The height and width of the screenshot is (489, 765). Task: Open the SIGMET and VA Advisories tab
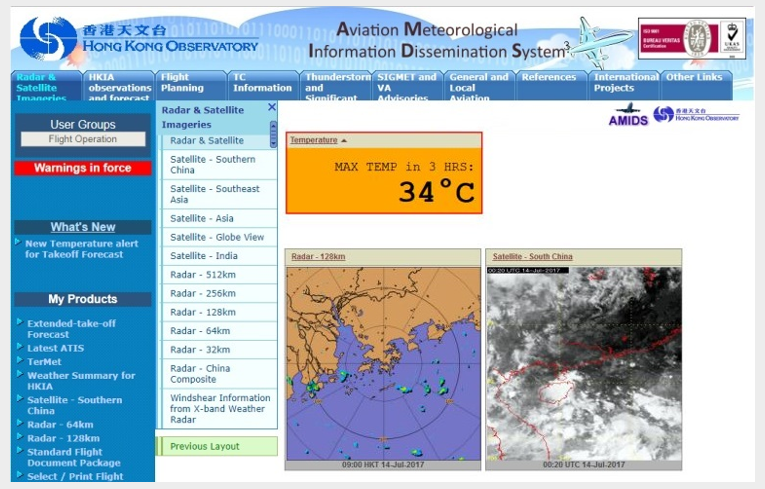click(x=407, y=87)
